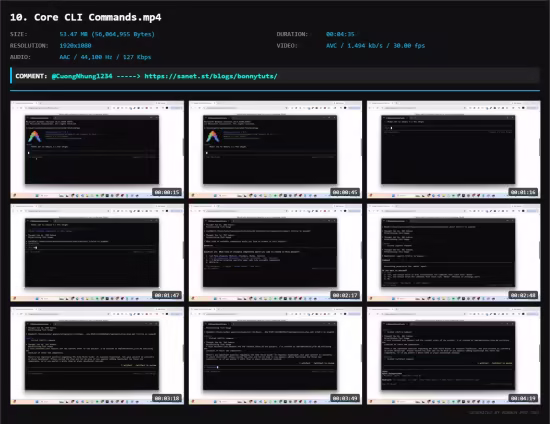Select the frame at 00:02:17
The image size is (550, 424).
click(x=275, y=253)
